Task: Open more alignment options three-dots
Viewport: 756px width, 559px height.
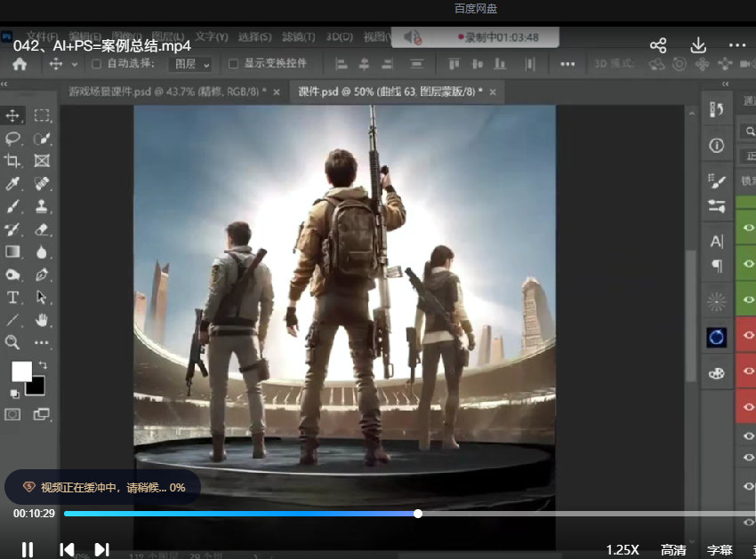Action: pyautogui.click(x=567, y=64)
